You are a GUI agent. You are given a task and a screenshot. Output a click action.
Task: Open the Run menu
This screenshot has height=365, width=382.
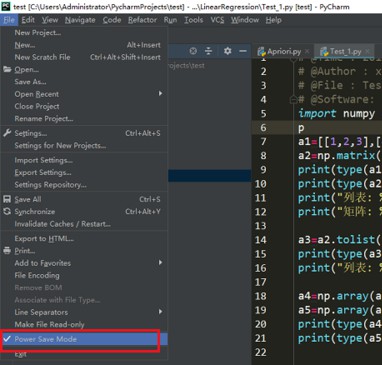click(170, 20)
